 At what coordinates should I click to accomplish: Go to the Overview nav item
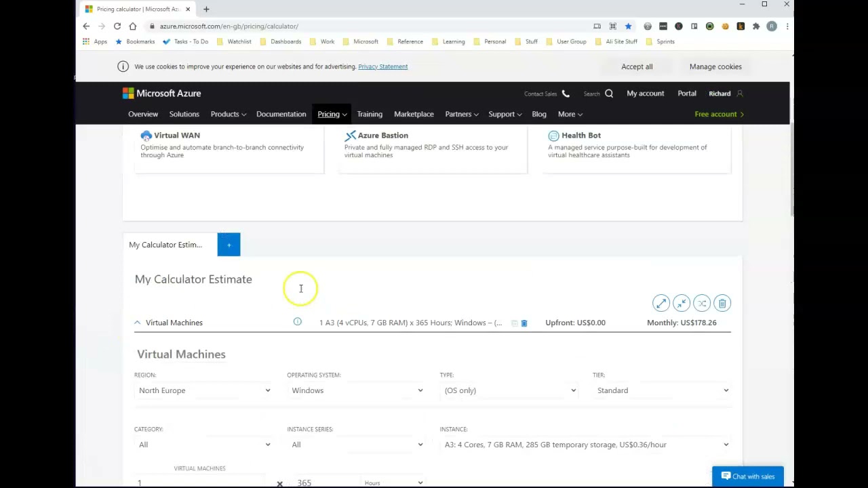click(143, 114)
